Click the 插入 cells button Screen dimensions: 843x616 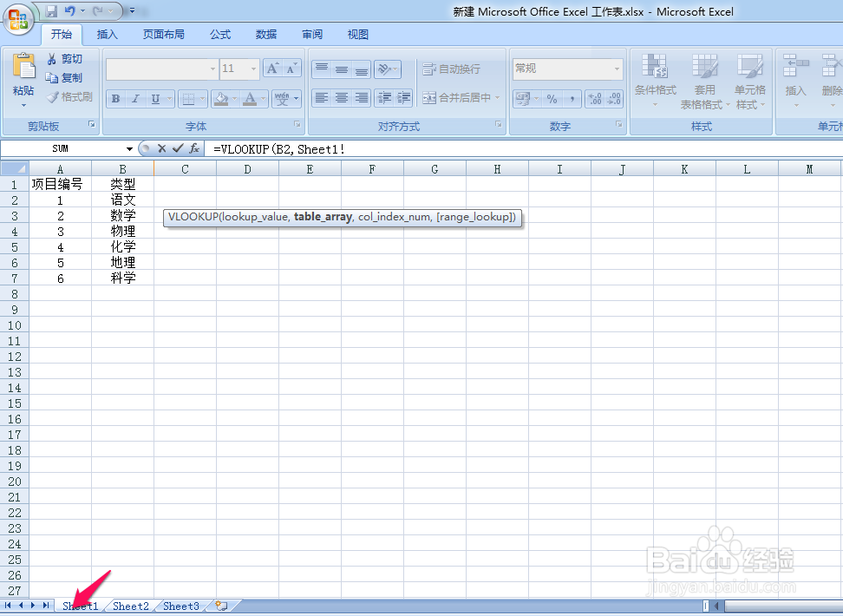[795, 80]
